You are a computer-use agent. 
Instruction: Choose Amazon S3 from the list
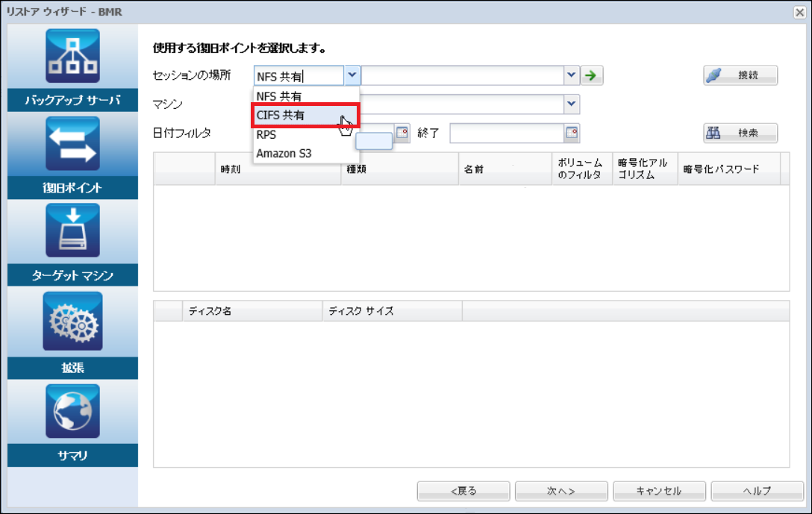(305, 154)
